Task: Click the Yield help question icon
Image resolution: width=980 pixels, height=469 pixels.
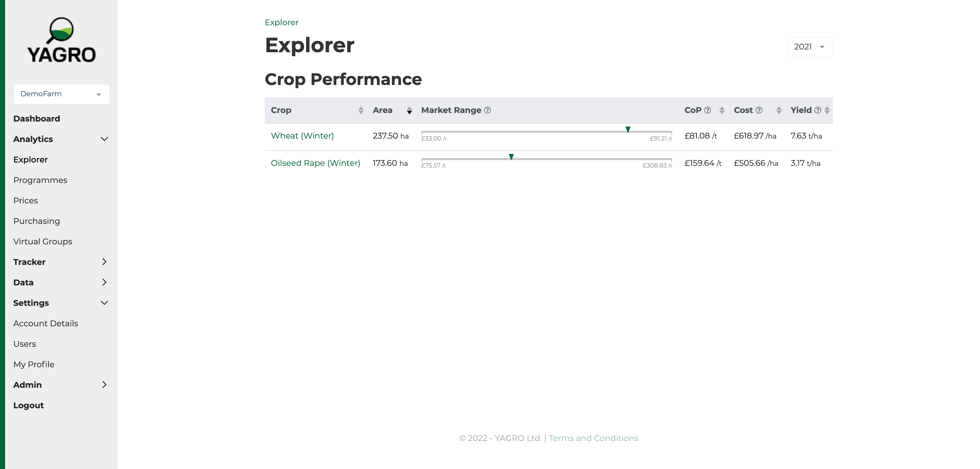Action: click(x=818, y=110)
